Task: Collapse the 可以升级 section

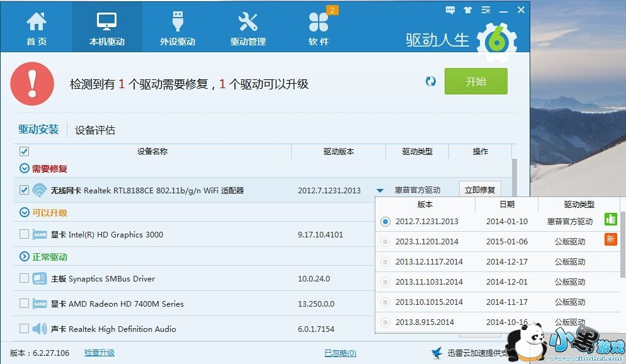Action: pos(25,212)
